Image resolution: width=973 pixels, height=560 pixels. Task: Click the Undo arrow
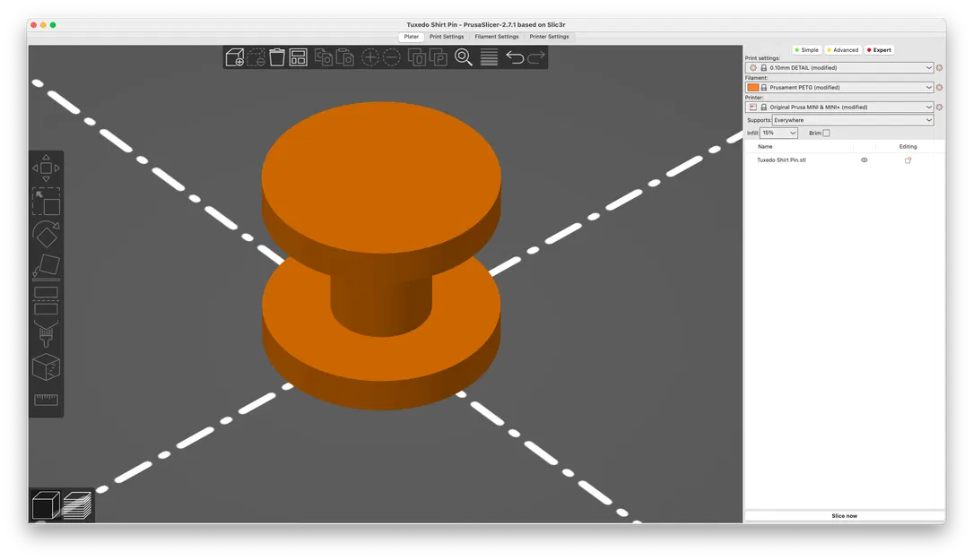(515, 57)
